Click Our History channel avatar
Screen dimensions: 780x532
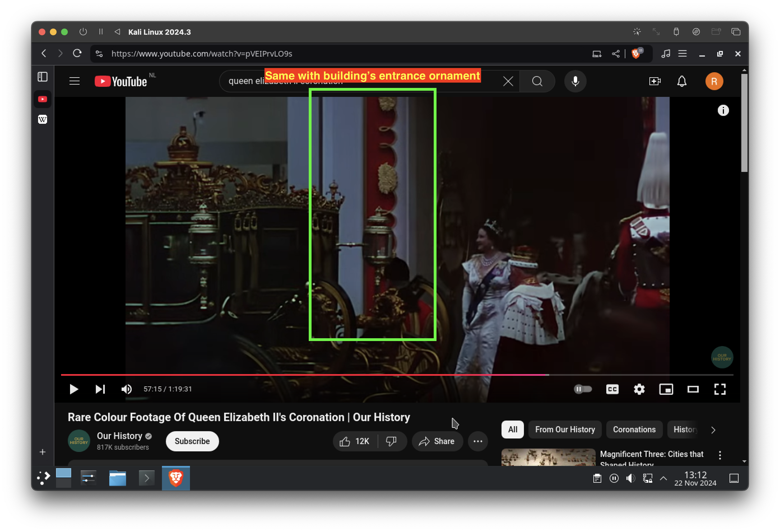click(x=79, y=441)
